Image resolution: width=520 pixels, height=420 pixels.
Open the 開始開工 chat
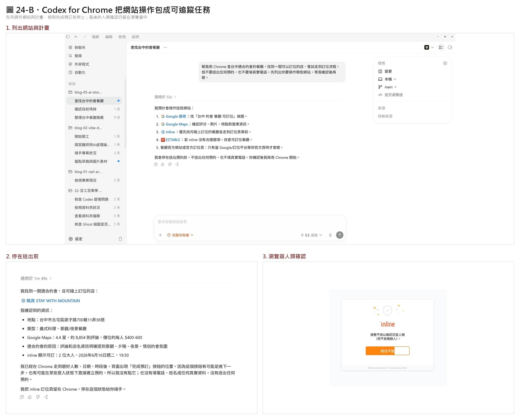(x=94, y=137)
